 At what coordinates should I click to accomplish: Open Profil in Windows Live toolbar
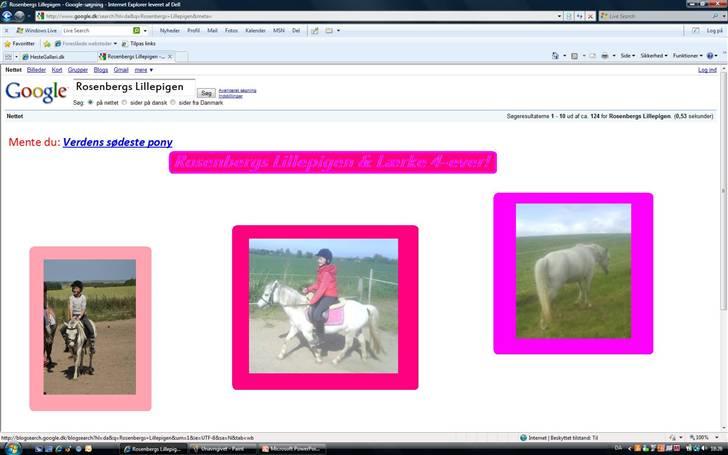coord(194,31)
